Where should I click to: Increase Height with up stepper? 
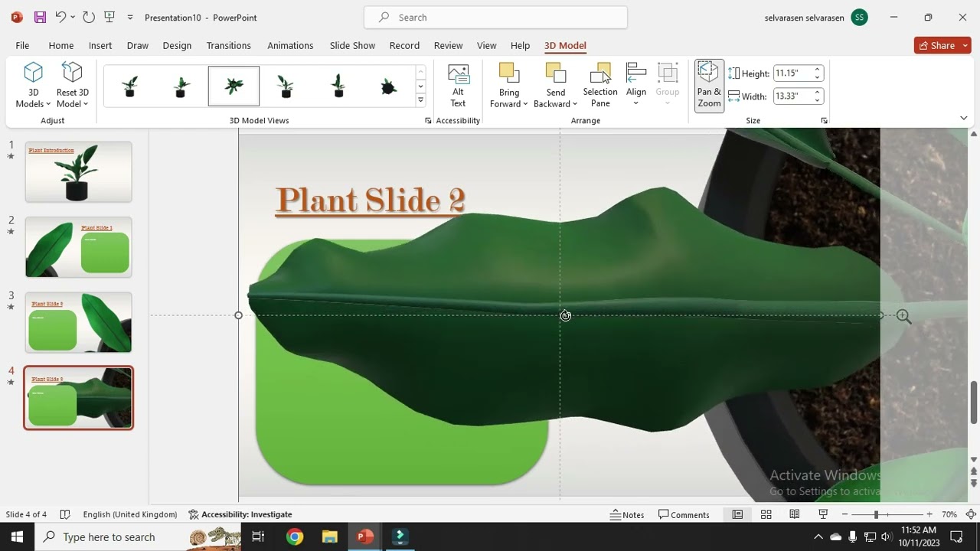coord(818,70)
